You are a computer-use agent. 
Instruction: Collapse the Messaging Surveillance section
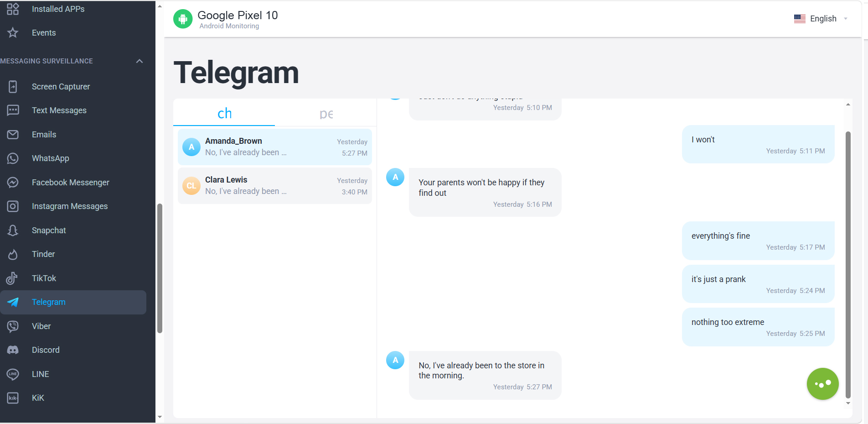click(x=139, y=61)
